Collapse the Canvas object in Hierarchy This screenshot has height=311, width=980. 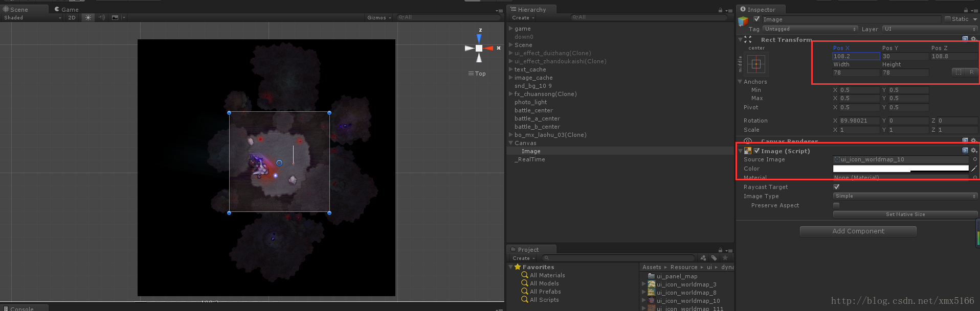click(x=510, y=143)
